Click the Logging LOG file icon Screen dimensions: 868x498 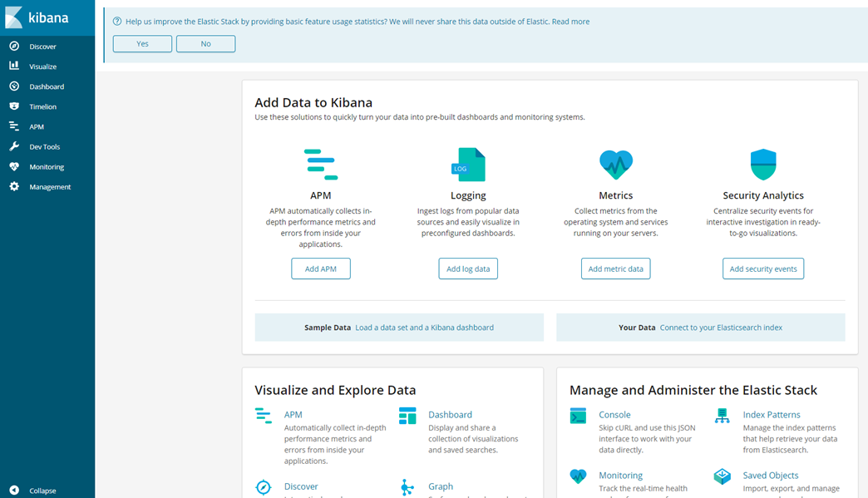468,165
